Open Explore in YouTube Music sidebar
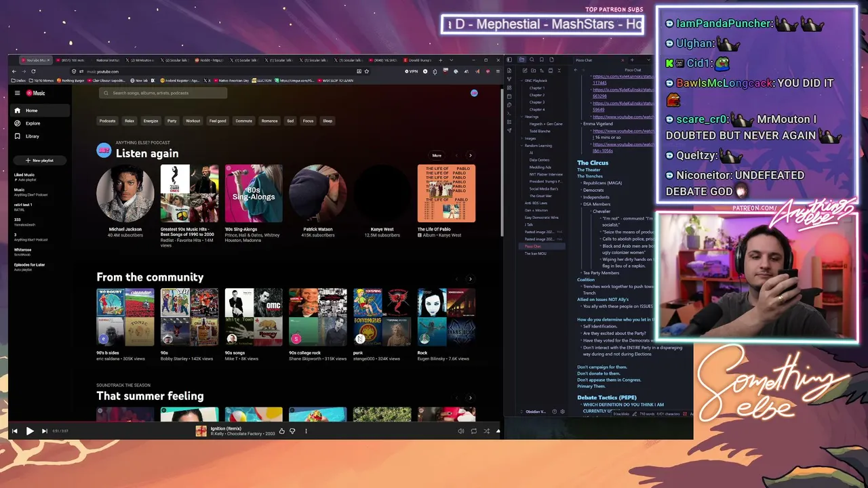868x488 pixels. point(39,123)
